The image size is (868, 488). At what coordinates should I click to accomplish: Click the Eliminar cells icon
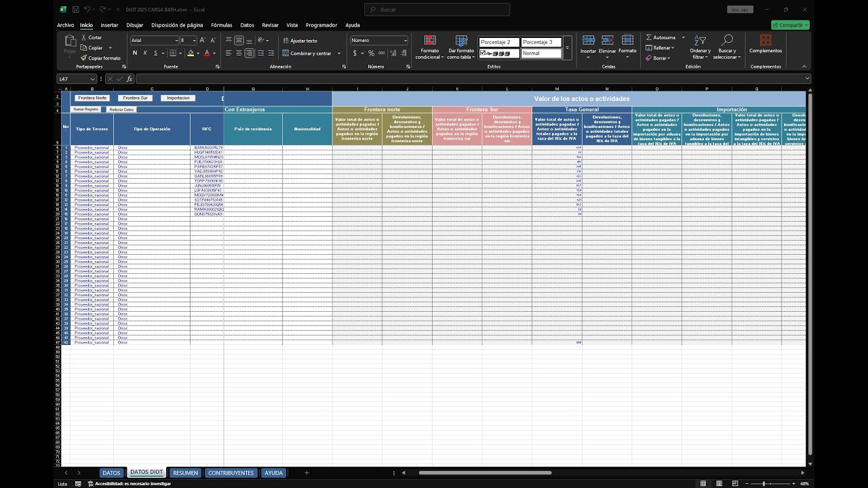coord(607,41)
